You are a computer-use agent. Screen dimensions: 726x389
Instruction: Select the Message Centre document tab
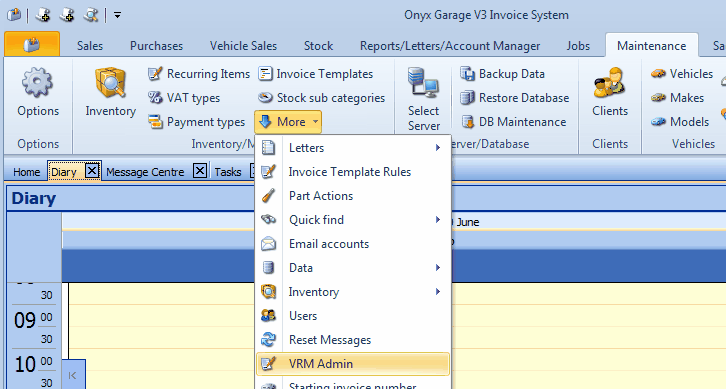tap(145, 172)
